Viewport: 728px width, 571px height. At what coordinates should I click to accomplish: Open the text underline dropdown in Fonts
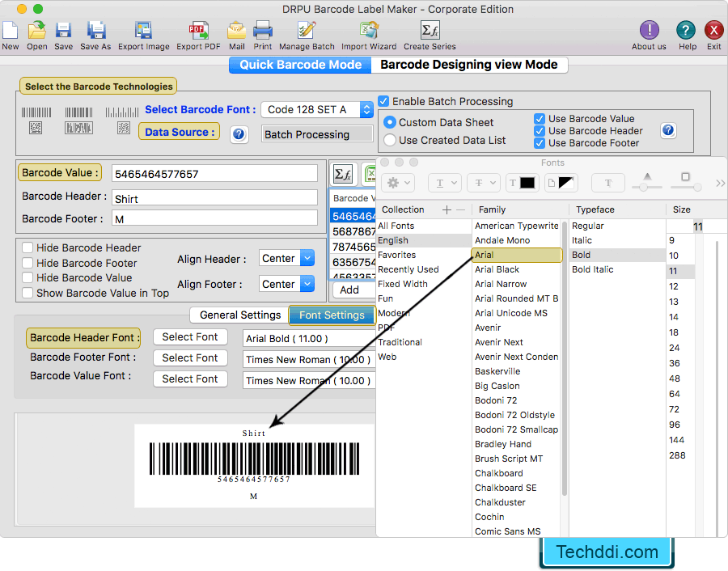click(444, 183)
